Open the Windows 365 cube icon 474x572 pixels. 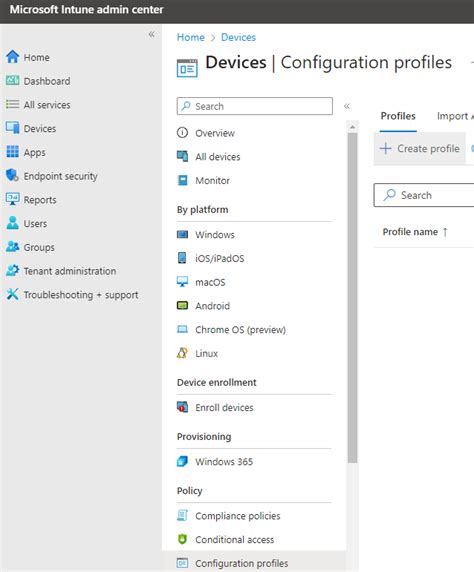point(182,461)
